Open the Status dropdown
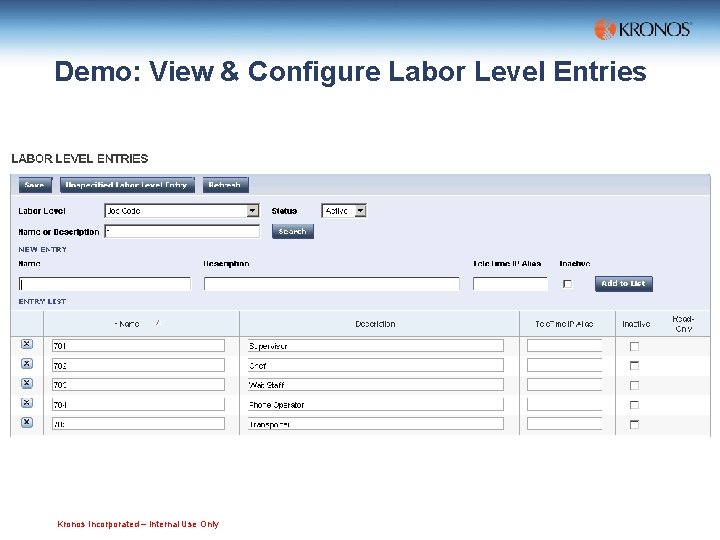The width and height of the screenshot is (720, 540). pos(360,211)
